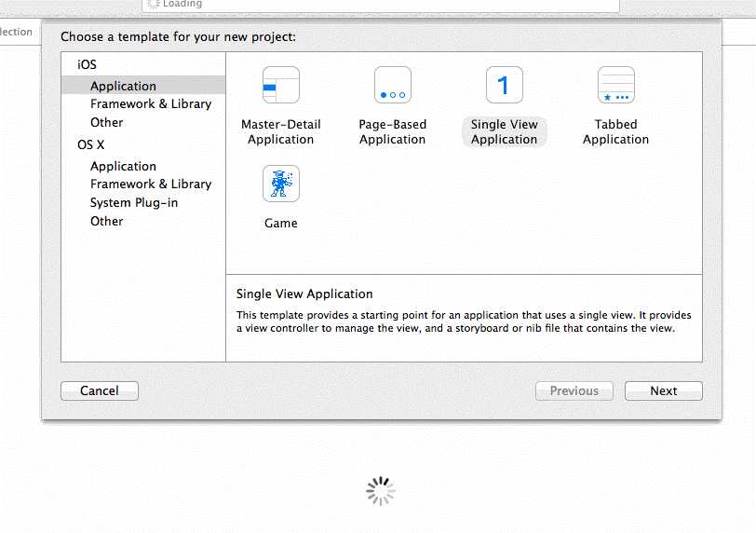The image size is (756, 533).
Task: Select the Game template icon
Action: (280, 184)
